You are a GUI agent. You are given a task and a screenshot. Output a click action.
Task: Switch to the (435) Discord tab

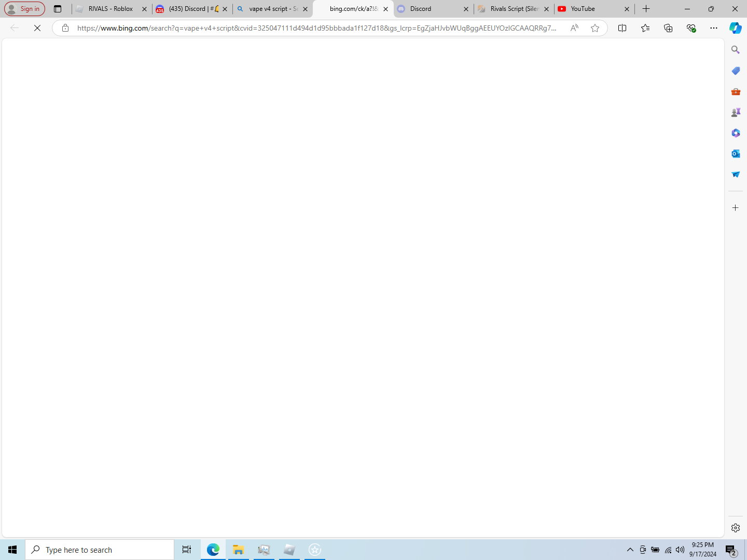pos(192,9)
